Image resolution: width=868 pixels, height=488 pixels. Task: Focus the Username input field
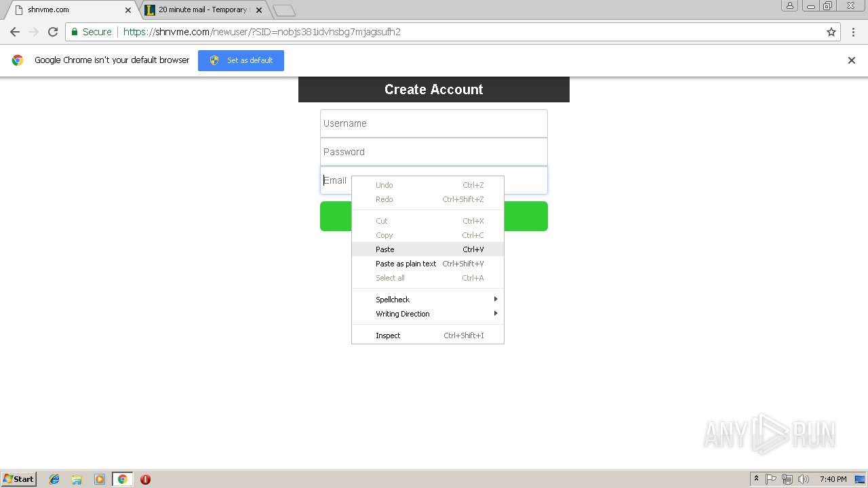(434, 123)
